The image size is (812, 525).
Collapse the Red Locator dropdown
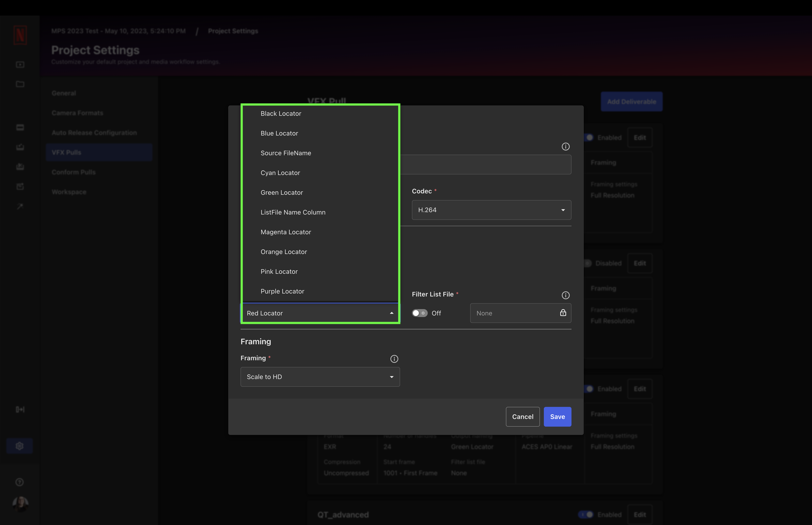[320, 313]
